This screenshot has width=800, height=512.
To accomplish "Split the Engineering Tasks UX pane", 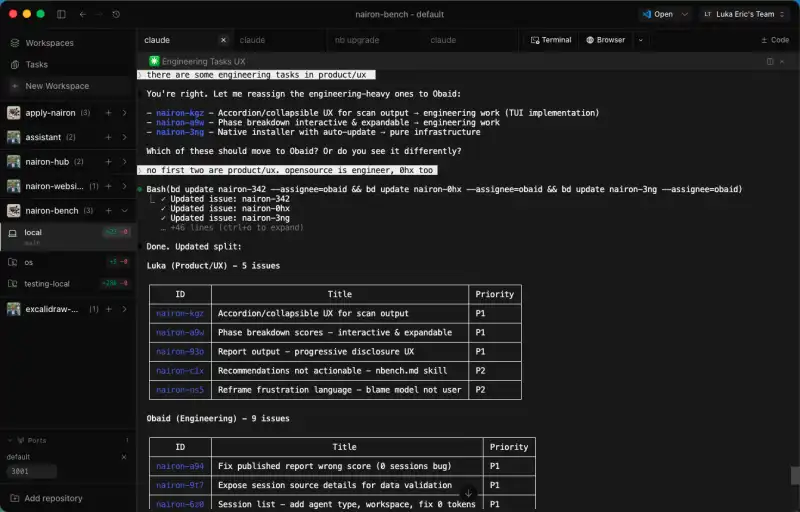I will tap(770, 61).
